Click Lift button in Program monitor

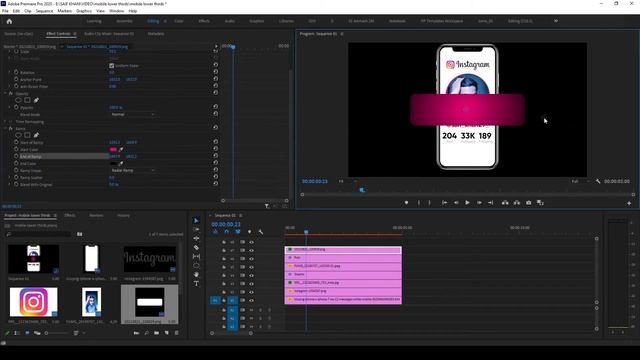point(505,202)
